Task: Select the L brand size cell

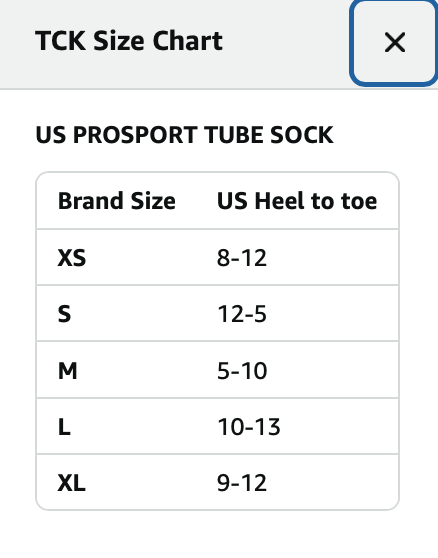Action: coord(64,427)
